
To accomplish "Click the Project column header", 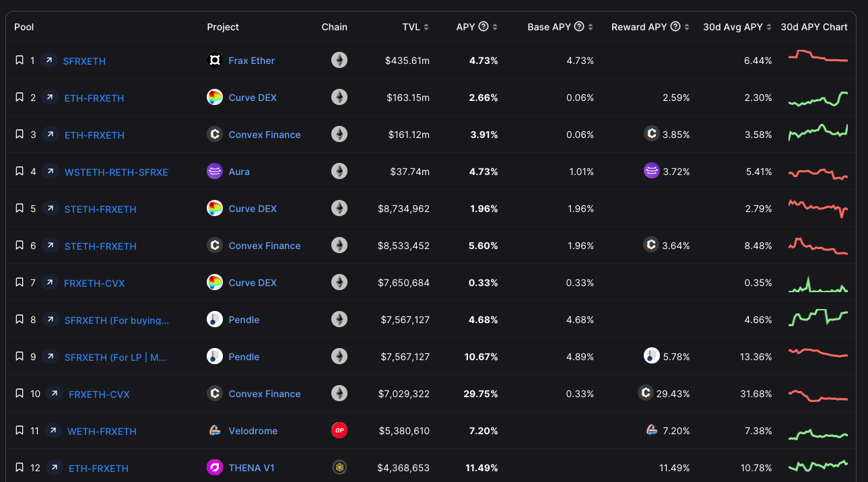I will pos(223,27).
